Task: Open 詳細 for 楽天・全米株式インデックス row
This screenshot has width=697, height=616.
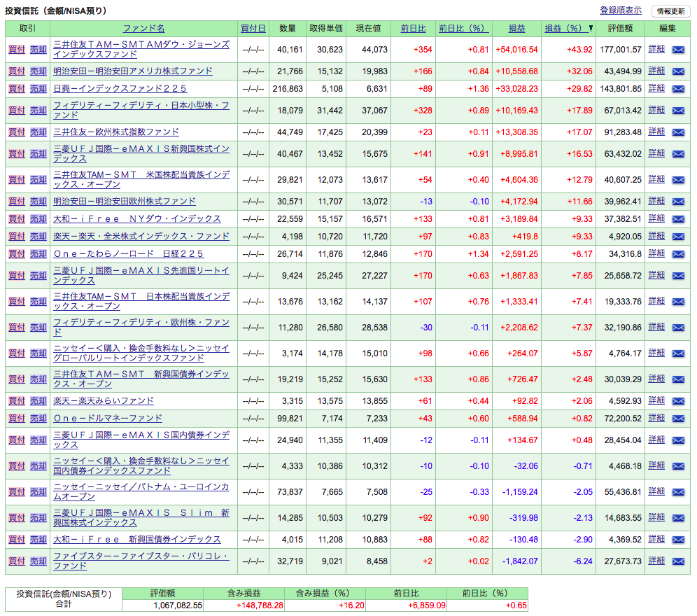Action: (656, 236)
